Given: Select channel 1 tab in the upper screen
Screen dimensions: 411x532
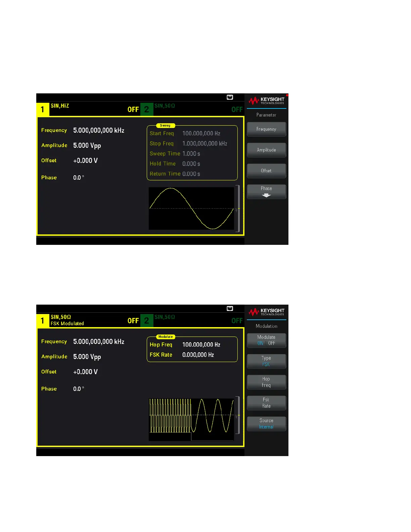Looking at the screenshot, I should 43,109.
